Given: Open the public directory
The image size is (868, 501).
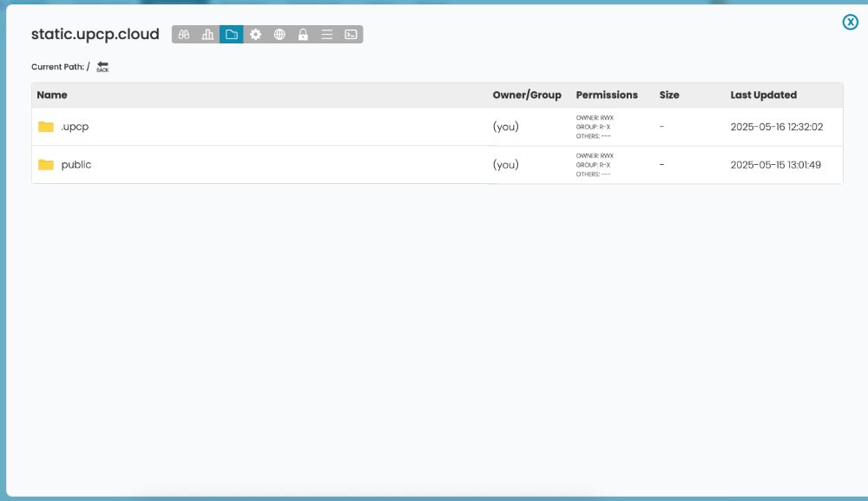Looking at the screenshot, I should (x=76, y=163).
